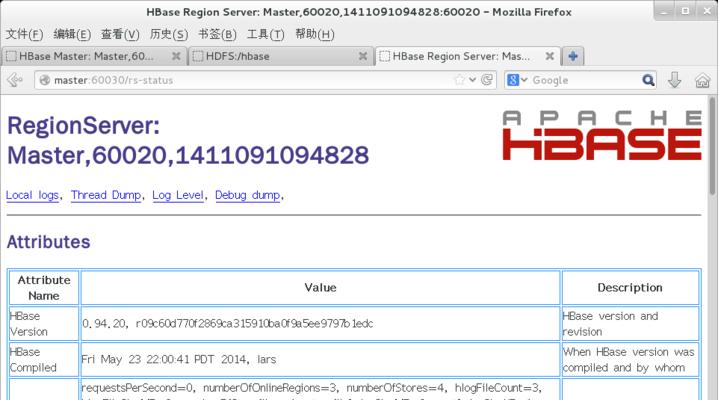The height and width of the screenshot is (400, 718).
Task: Close the HBase Region Server tab
Action: coord(549,56)
